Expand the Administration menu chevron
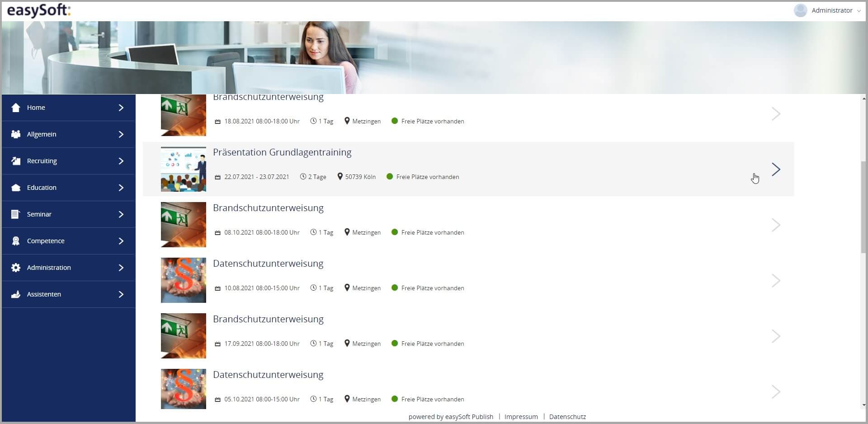This screenshot has height=424, width=868. coord(121,268)
